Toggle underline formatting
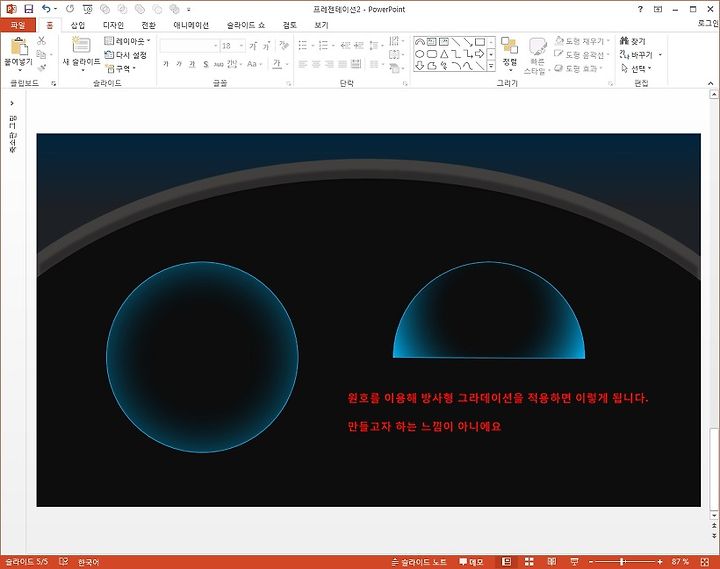This screenshot has width=720, height=569. pos(192,64)
